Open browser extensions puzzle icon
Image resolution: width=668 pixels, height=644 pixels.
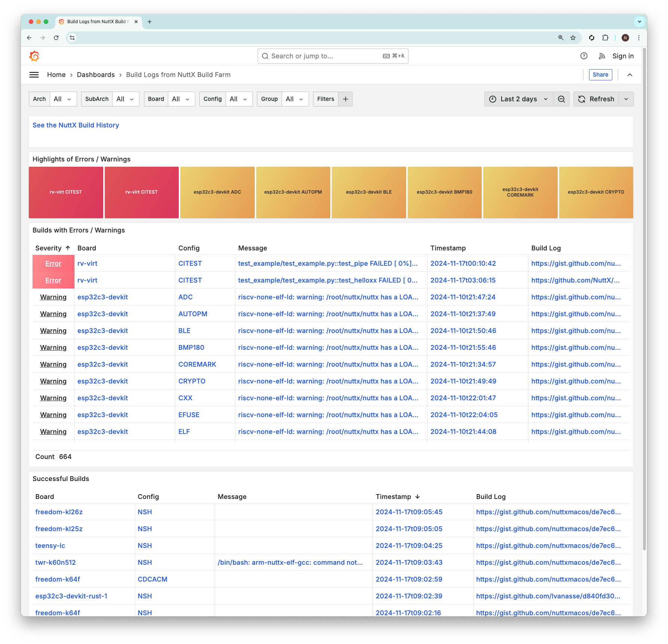606,38
